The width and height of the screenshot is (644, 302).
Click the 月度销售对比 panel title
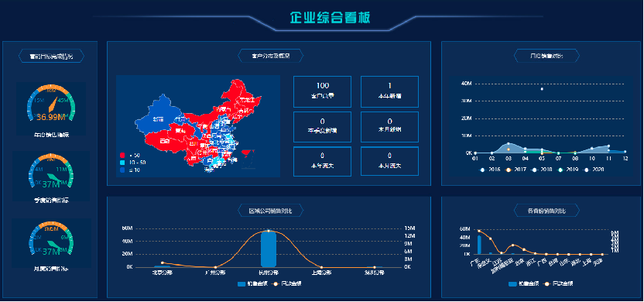(x=546, y=56)
